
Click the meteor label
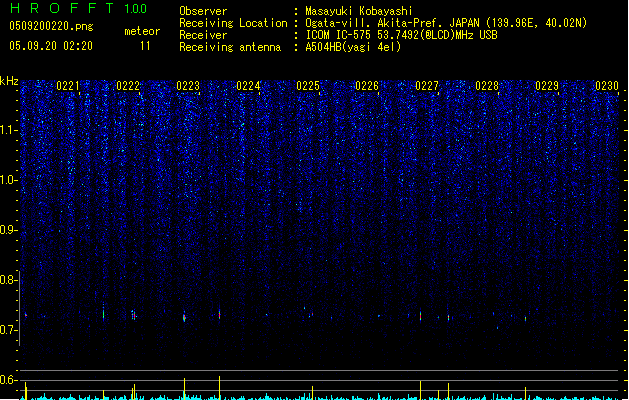pos(142,31)
